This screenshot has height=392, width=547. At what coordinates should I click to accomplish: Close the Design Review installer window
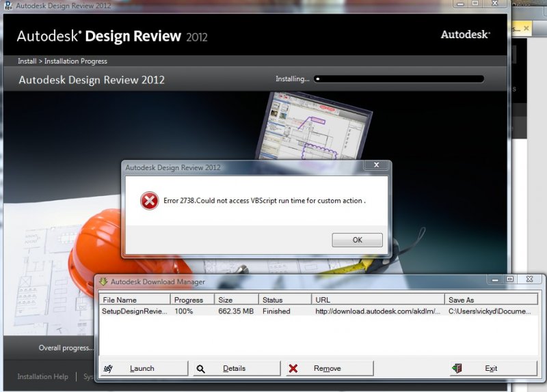point(494,3)
